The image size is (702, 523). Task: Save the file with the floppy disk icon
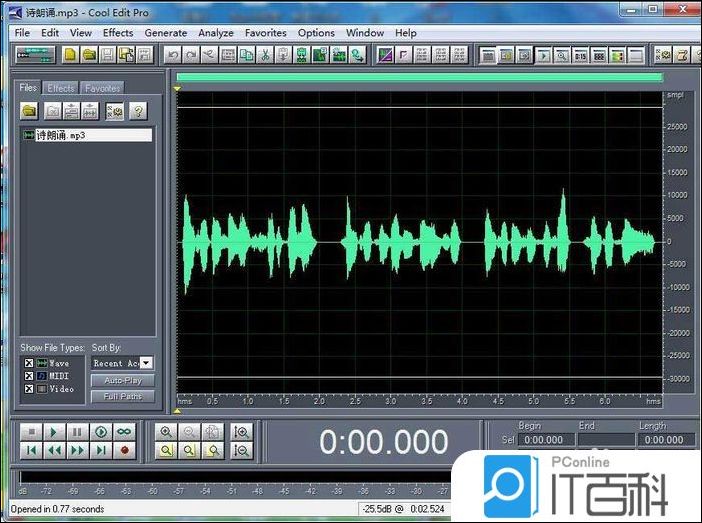pyautogui.click(x=107, y=55)
